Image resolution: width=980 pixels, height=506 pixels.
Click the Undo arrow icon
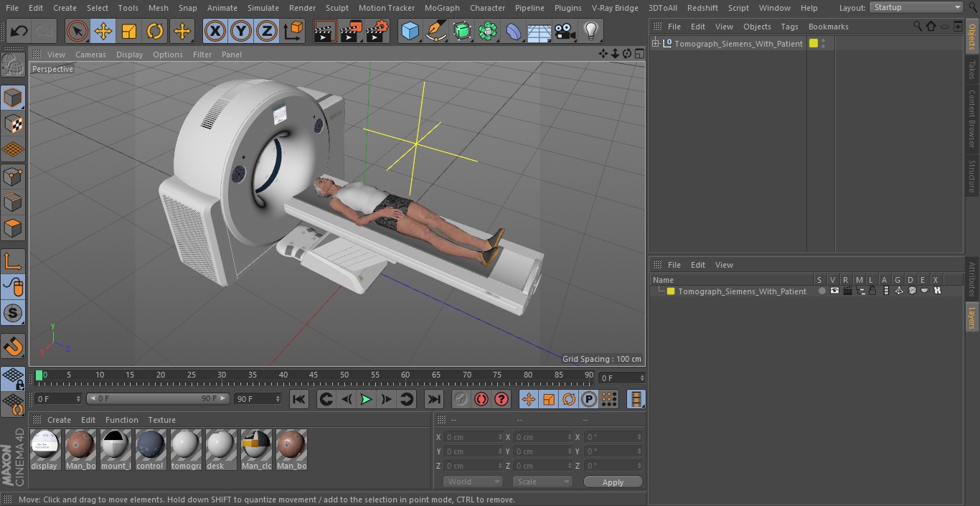19,31
